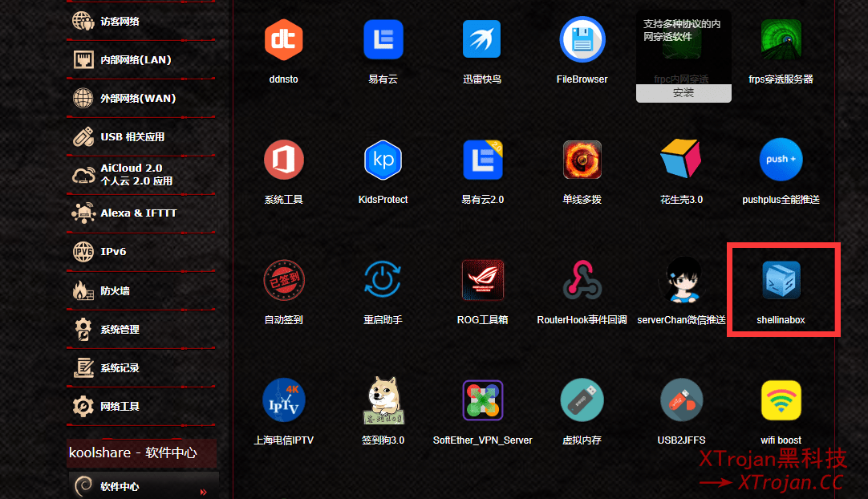Click the 虚拟内存 plugin icon
This screenshot has width=868, height=499.
582,400
